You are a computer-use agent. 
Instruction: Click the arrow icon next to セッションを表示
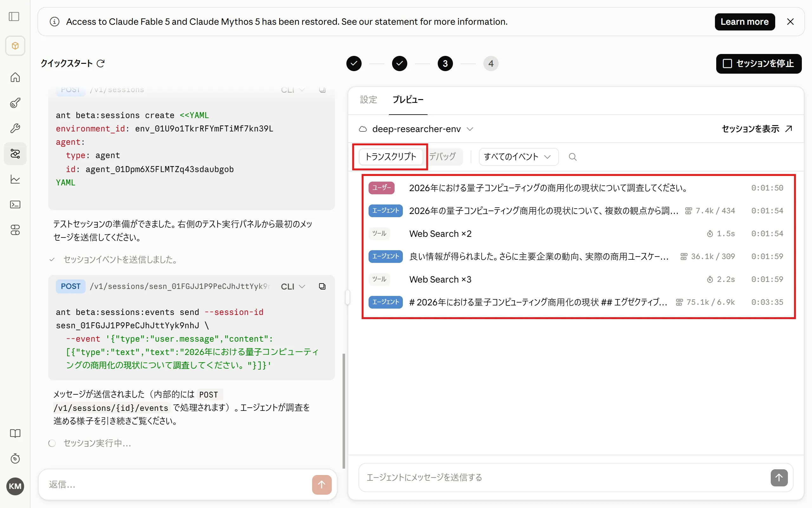[789, 129]
